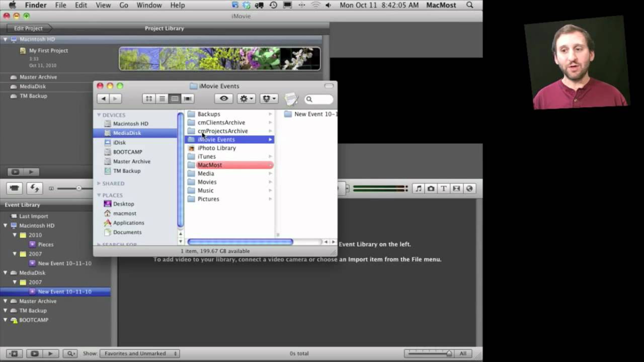The width and height of the screenshot is (644, 362).
Task: Switch Finder to icon view
Action: coord(149,99)
